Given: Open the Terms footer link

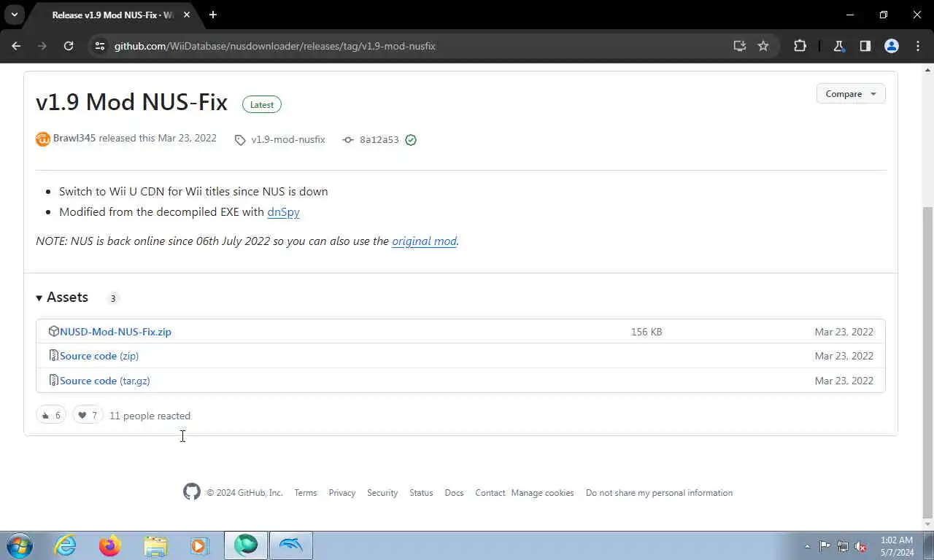Looking at the screenshot, I should [306, 493].
